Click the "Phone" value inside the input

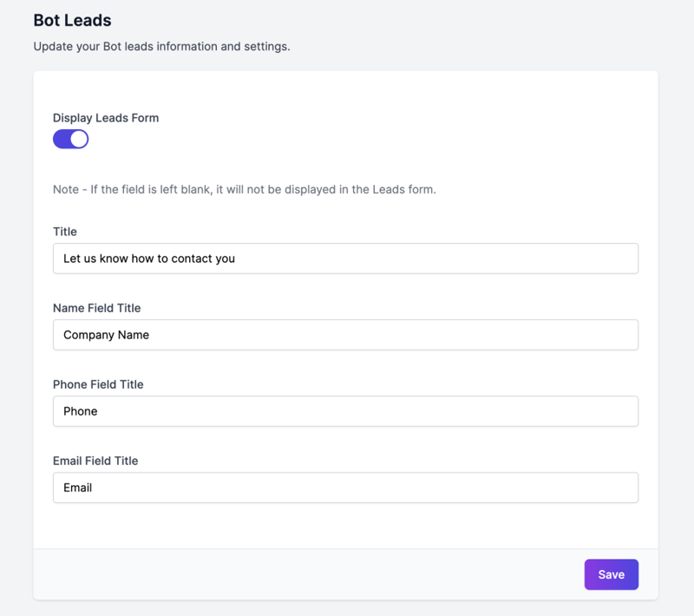81,411
